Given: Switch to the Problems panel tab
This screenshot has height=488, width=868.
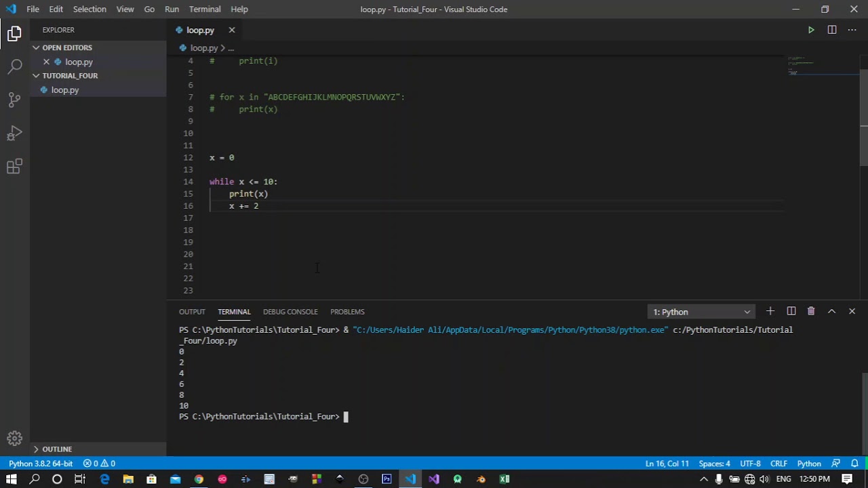Looking at the screenshot, I should point(347,312).
